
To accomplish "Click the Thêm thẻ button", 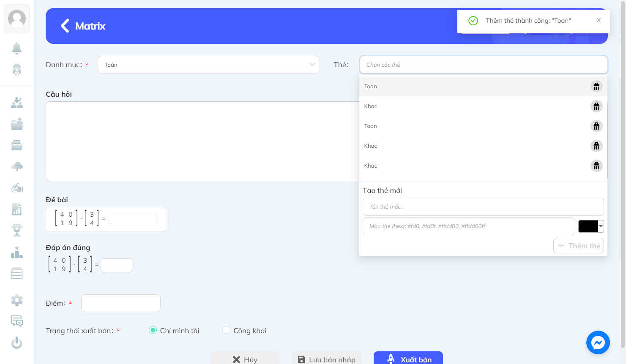I will tap(579, 246).
